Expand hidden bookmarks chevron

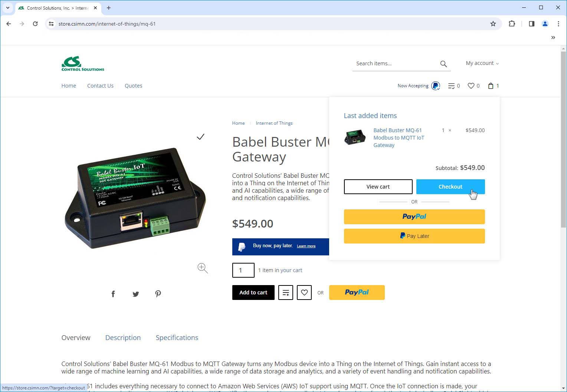click(x=553, y=37)
